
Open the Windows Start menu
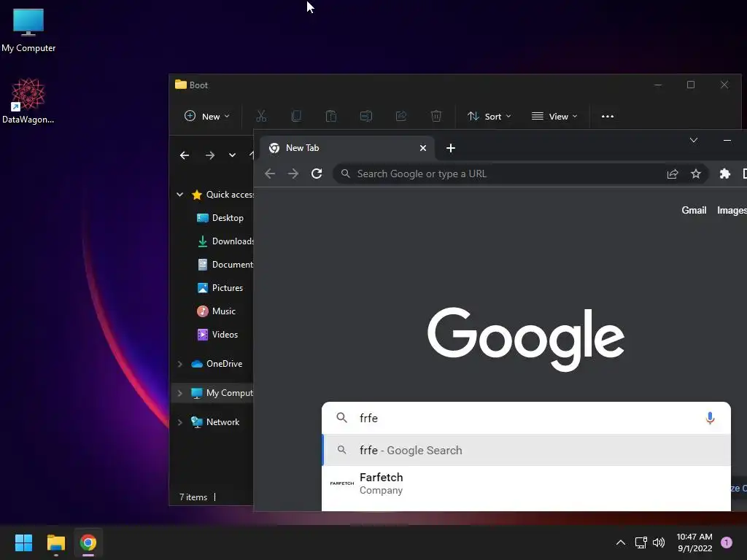[23, 542]
